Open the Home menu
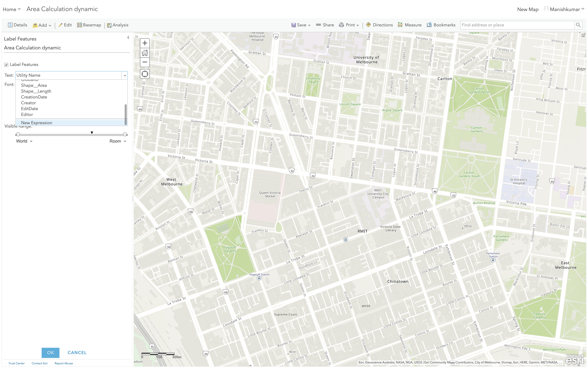 [x=12, y=9]
